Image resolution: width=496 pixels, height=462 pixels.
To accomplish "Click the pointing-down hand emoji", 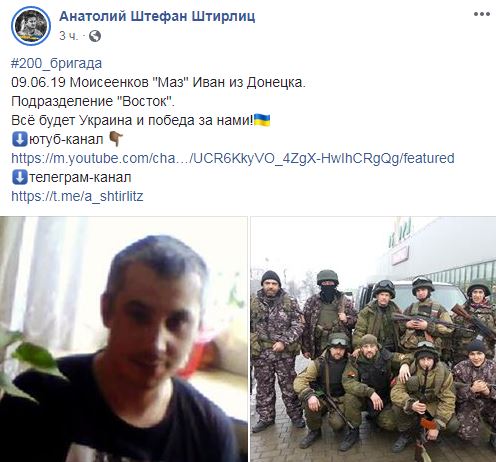I will 116,139.
